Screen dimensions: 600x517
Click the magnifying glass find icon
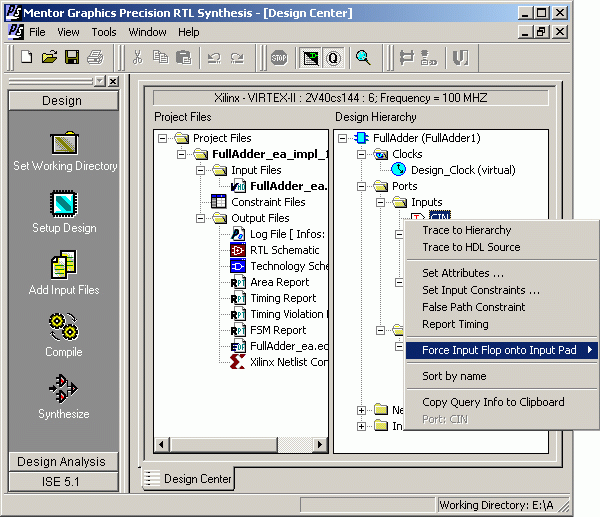tap(363, 58)
